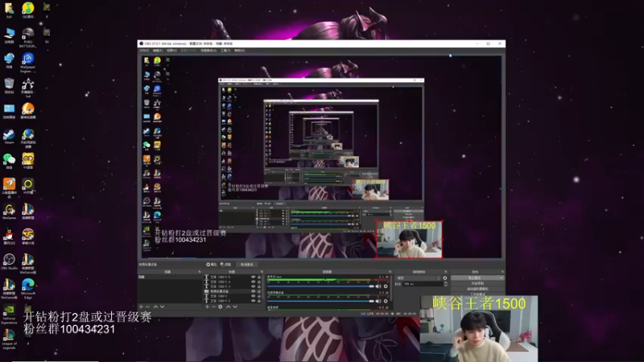
Task: Open the PUBG BATTLEGROUNDS desktop shortcut
Action: (28, 37)
